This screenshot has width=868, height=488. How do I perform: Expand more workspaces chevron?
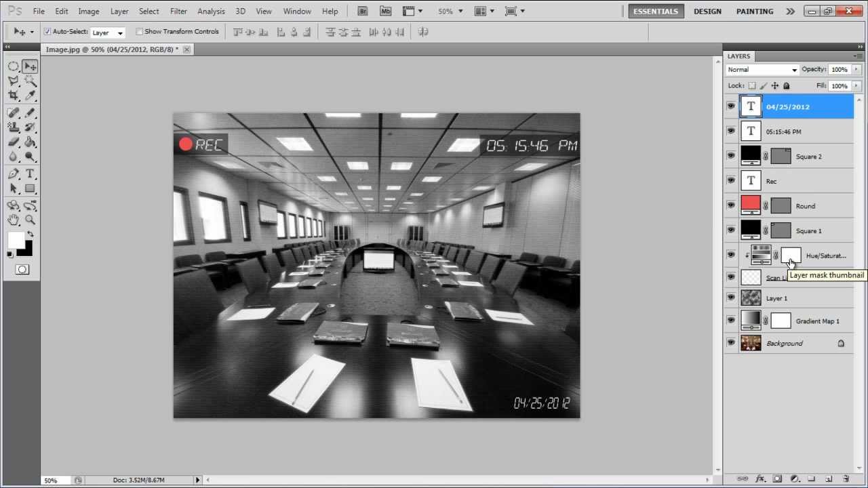(x=791, y=12)
